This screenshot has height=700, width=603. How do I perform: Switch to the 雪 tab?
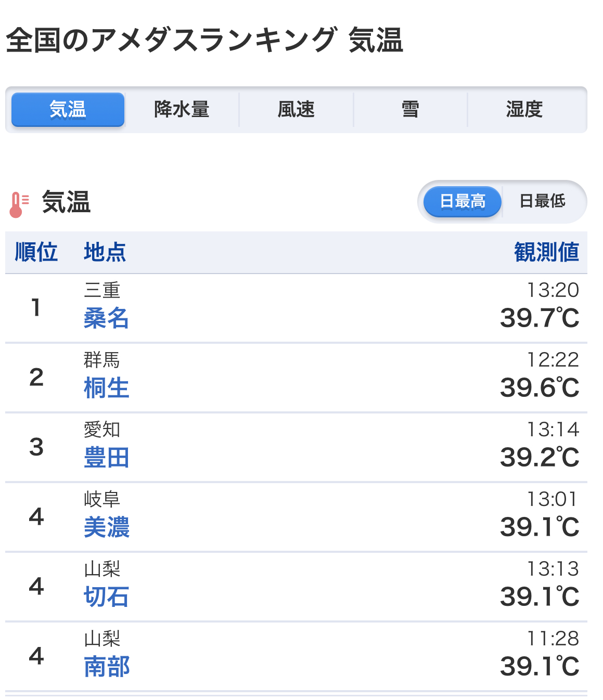410,110
